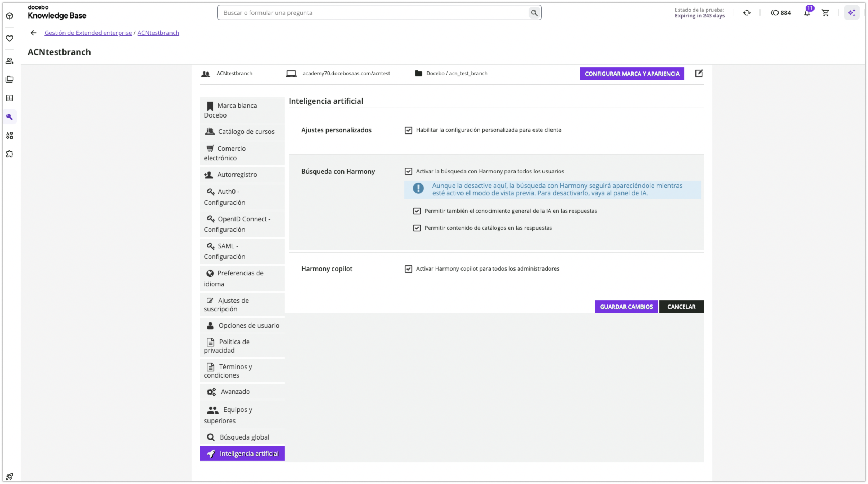Open the Harmony AI sparkle icon

coord(852,13)
